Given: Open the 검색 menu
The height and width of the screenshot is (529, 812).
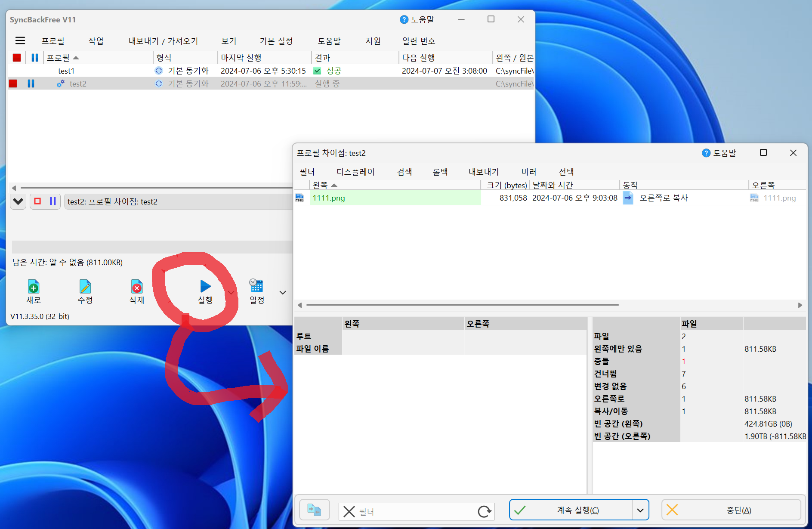Looking at the screenshot, I should pyautogui.click(x=404, y=172).
